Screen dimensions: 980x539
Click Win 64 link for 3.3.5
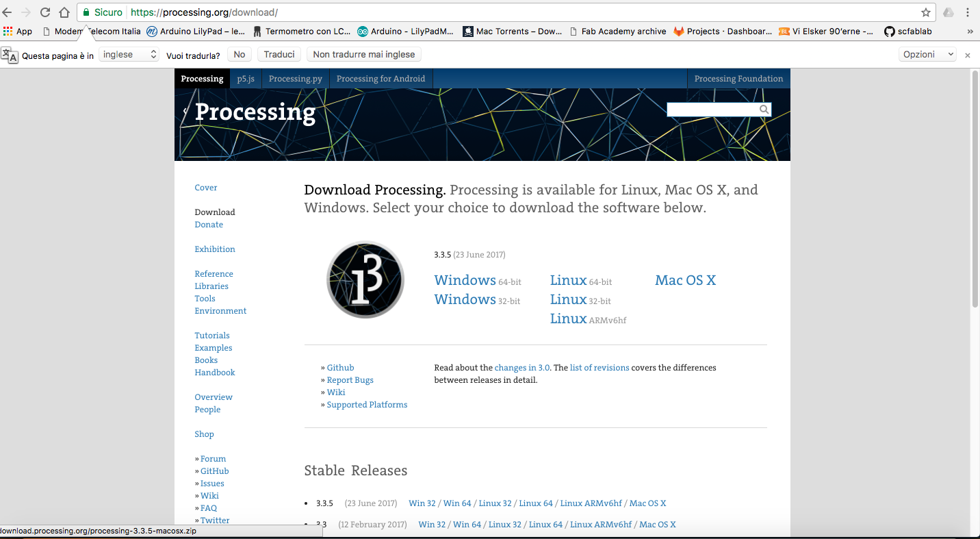(457, 503)
